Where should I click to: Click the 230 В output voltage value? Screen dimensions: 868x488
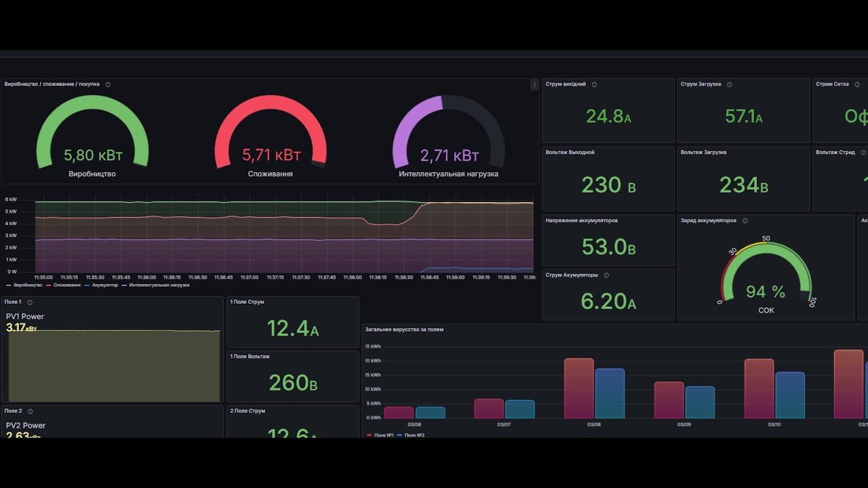608,185
